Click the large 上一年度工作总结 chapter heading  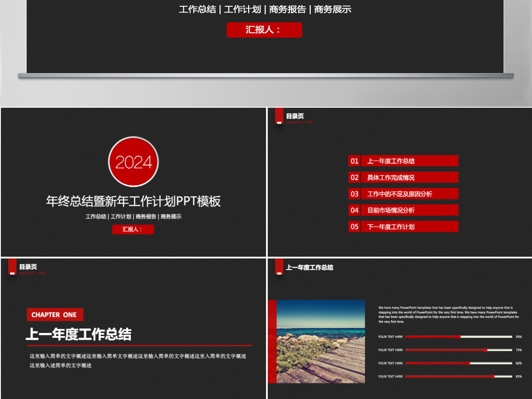click(78, 334)
